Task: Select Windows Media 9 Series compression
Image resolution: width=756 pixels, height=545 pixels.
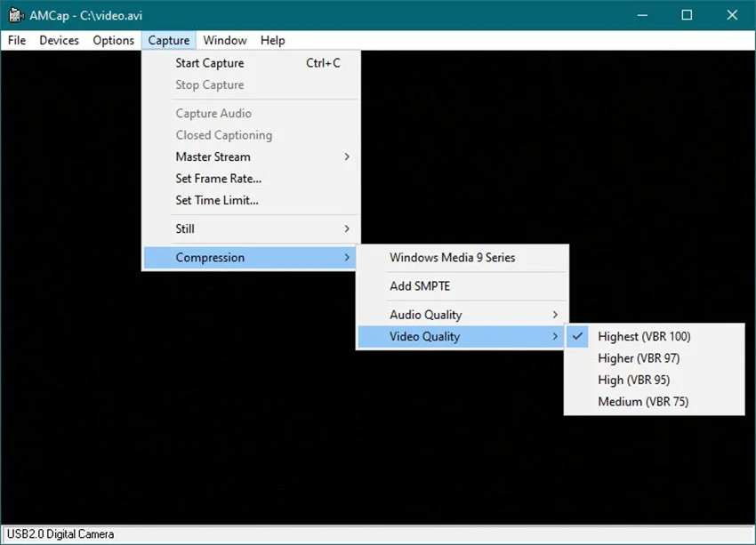Action: pos(452,258)
